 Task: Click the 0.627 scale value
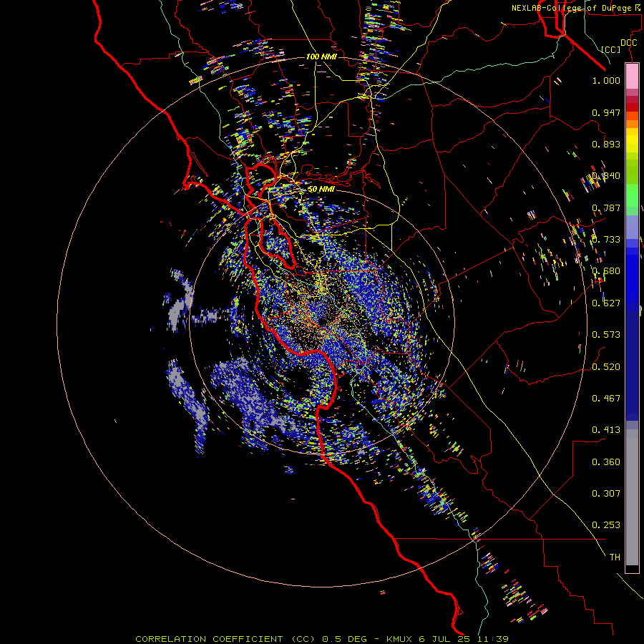pos(606,303)
